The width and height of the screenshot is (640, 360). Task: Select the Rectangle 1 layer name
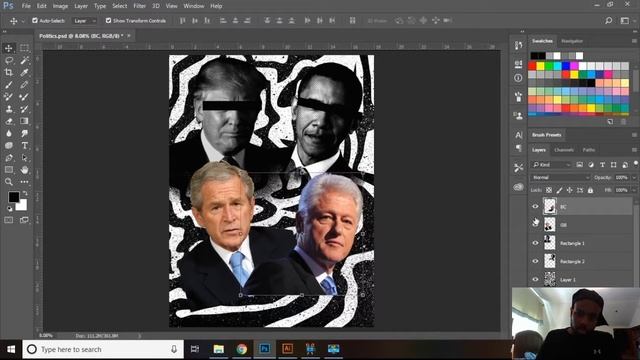pos(572,243)
